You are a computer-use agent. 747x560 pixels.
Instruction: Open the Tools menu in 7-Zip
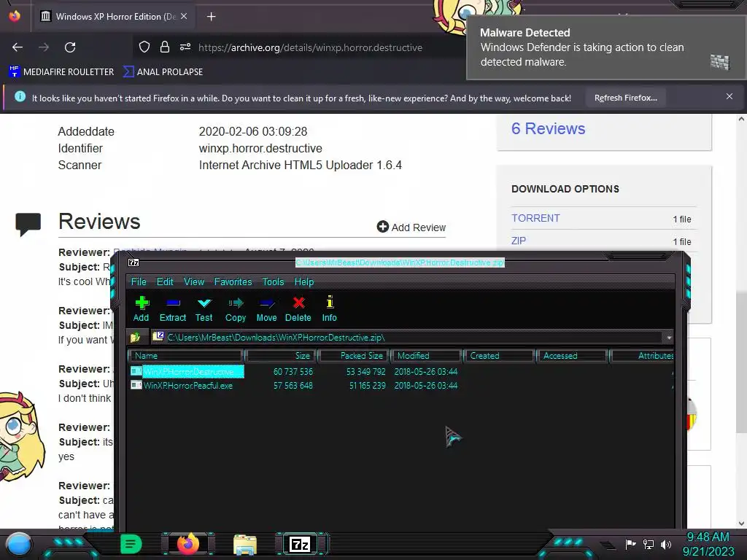273,282
